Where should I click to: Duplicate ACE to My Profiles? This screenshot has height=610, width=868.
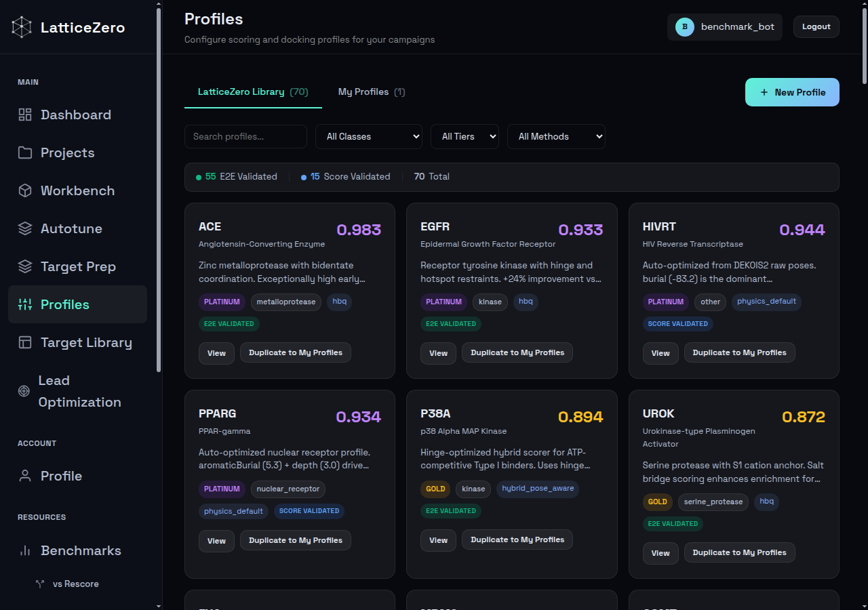[x=296, y=352]
